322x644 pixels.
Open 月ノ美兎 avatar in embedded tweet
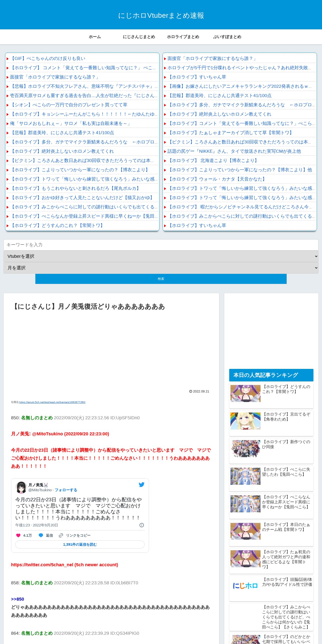[21, 487]
